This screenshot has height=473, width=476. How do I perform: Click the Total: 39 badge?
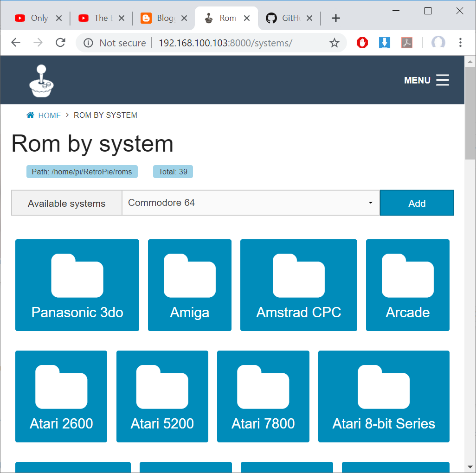(x=173, y=172)
